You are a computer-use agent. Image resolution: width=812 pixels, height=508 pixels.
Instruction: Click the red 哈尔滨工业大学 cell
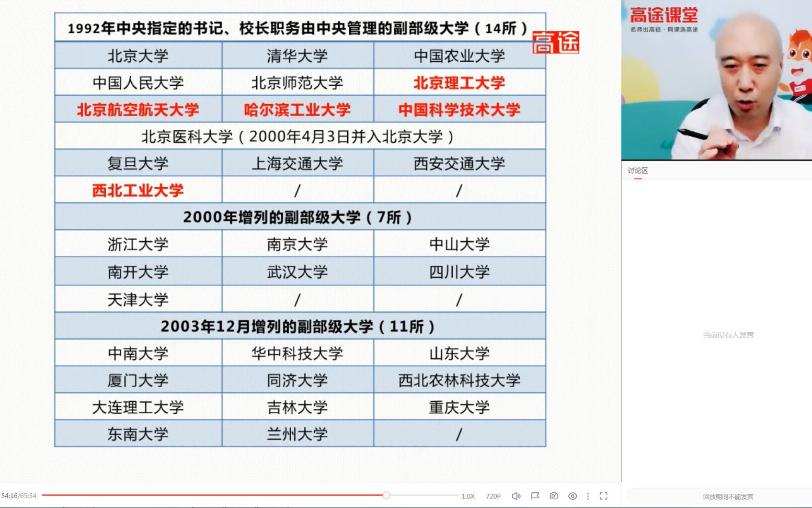(298, 109)
